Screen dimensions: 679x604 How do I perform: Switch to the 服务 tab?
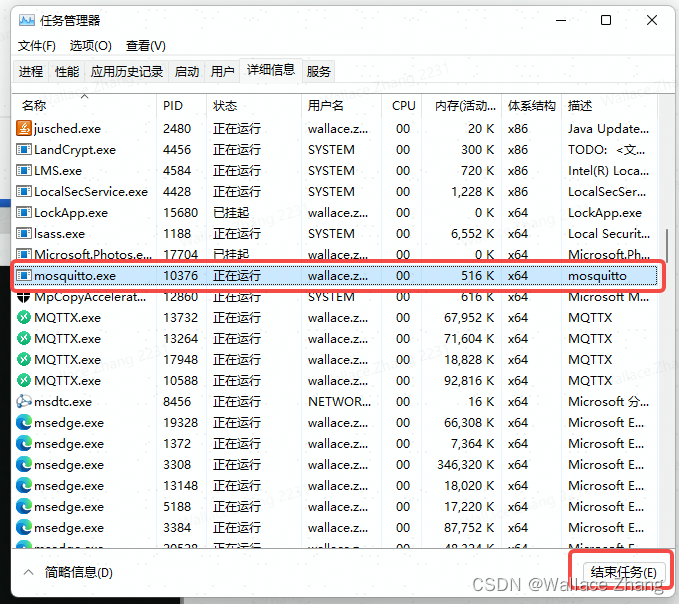tap(318, 71)
